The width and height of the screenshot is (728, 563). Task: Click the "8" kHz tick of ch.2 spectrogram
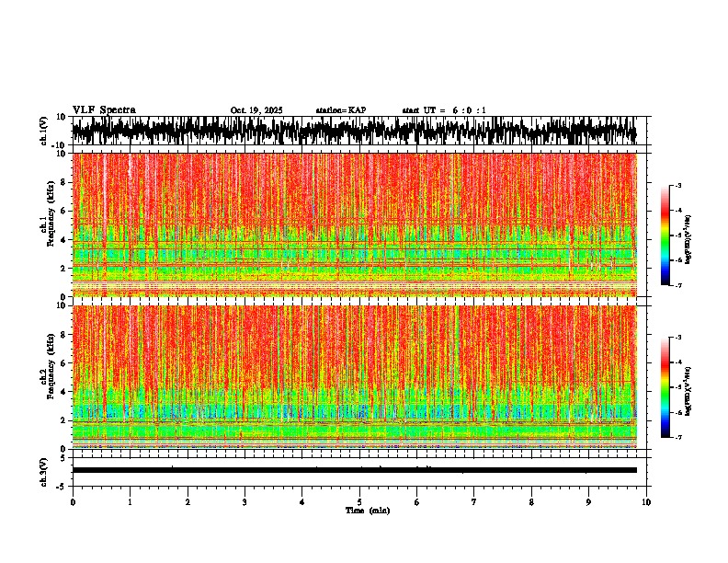63,335
